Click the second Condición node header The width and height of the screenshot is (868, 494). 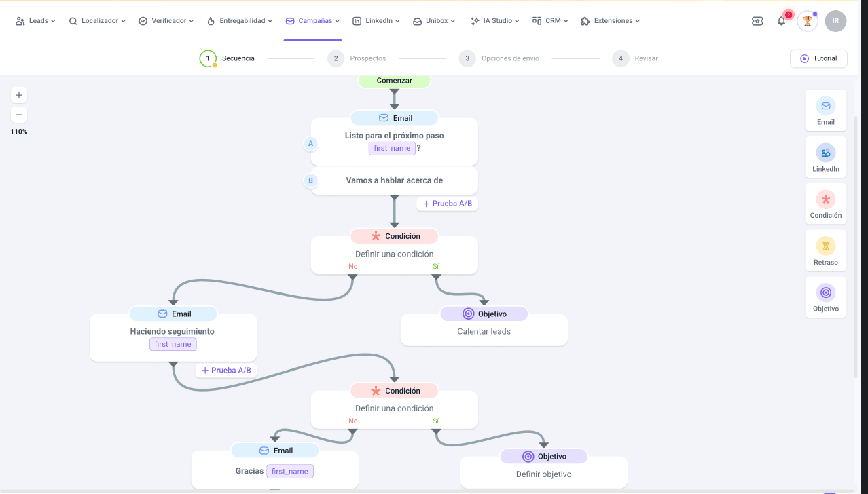(395, 391)
